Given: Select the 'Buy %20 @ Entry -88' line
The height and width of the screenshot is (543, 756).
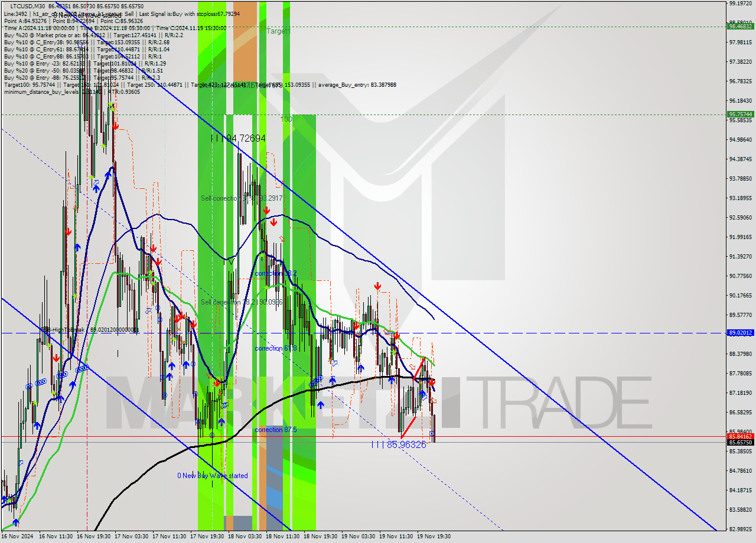Looking at the screenshot, I should tap(82, 77).
